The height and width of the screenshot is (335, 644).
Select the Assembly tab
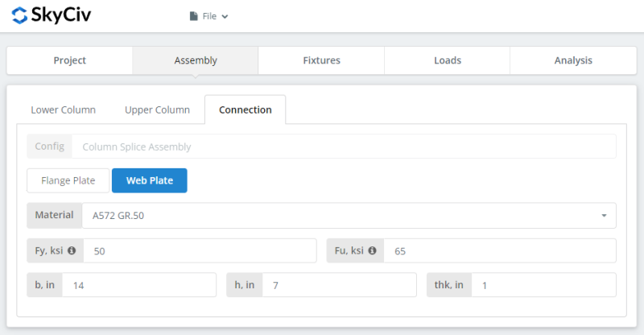(x=196, y=60)
